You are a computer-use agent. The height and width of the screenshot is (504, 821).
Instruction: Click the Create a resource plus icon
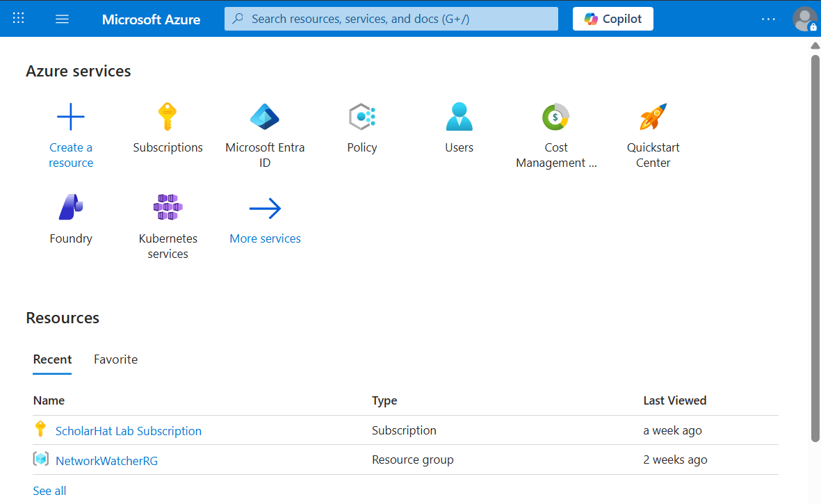71,117
